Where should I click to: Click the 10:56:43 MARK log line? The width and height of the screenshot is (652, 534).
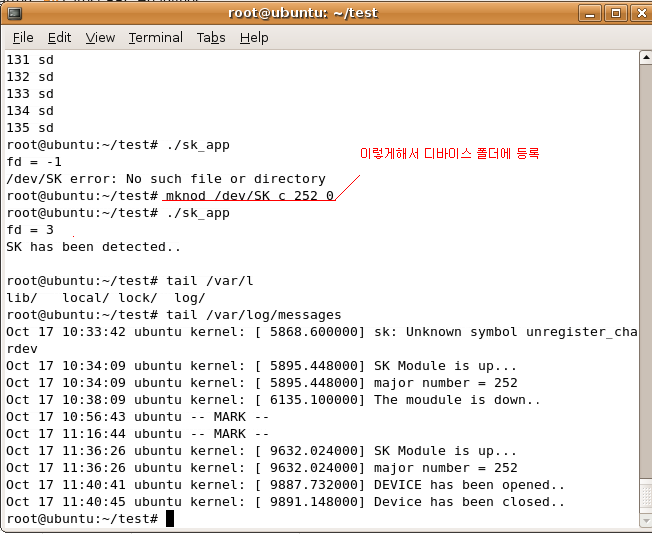[138, 417]
